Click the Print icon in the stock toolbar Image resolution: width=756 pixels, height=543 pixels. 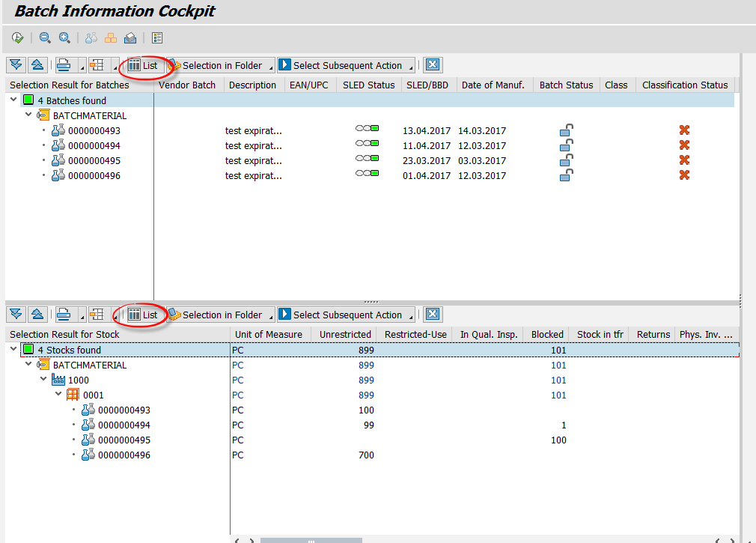click(x=64, y=314)
